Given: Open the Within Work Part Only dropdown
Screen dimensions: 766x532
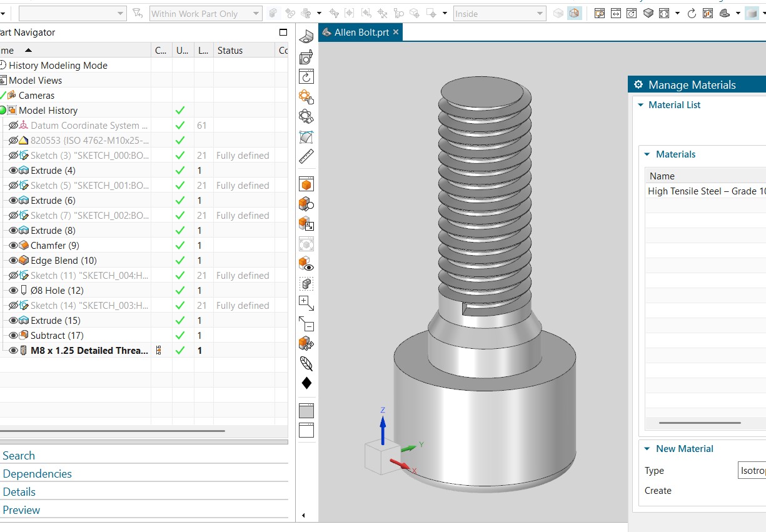Looking at the screenshot, I should coord(256,14).
